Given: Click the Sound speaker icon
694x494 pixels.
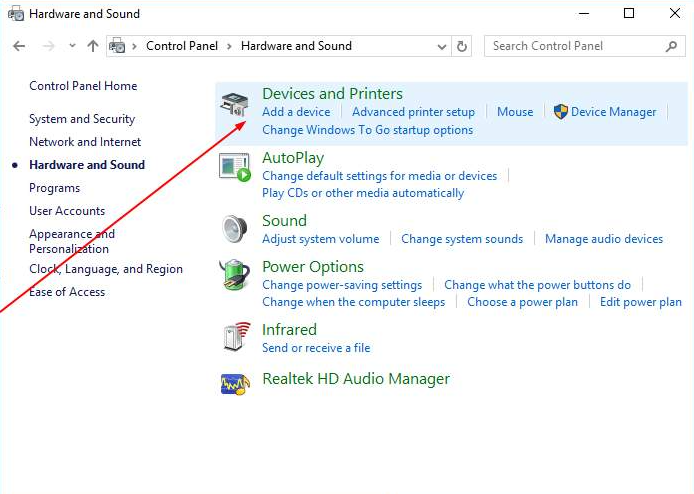Looking at the screenshot, I should coord(234,229).
